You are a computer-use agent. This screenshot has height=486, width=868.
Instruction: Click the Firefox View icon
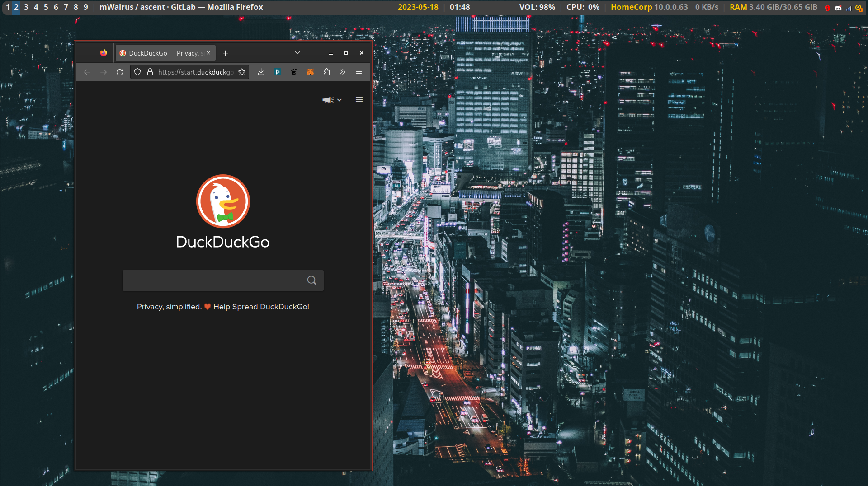tap(104, 53)
